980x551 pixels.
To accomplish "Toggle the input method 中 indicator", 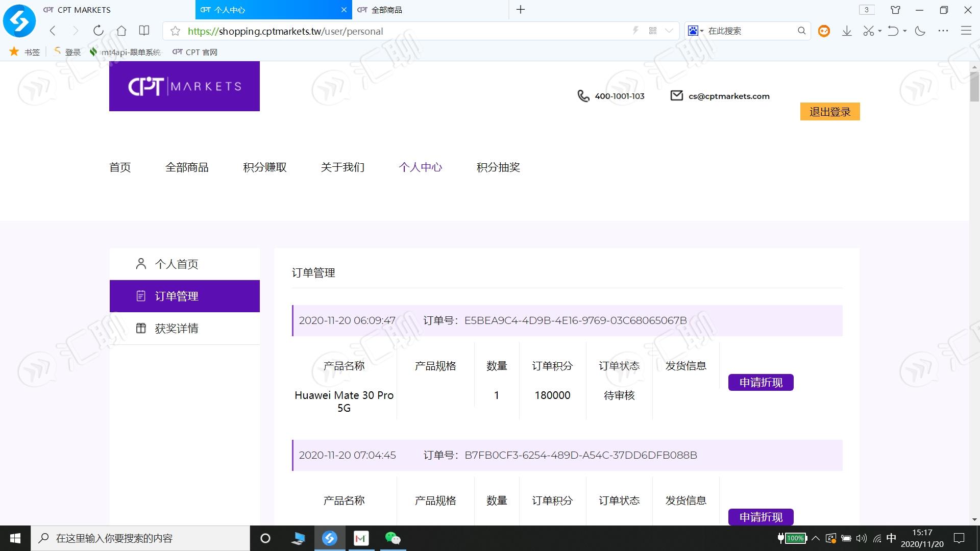I will click(x=891, y=538).
